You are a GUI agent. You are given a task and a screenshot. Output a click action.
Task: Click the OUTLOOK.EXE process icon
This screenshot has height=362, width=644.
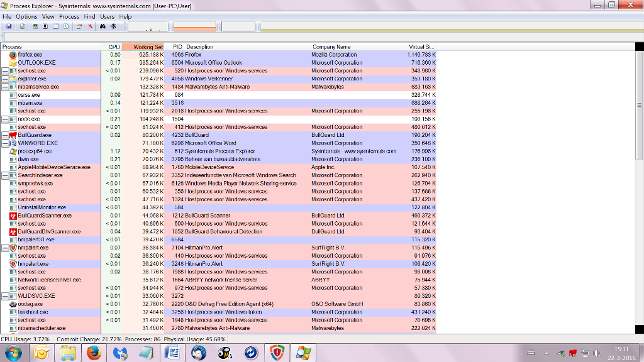click(13, 63)
